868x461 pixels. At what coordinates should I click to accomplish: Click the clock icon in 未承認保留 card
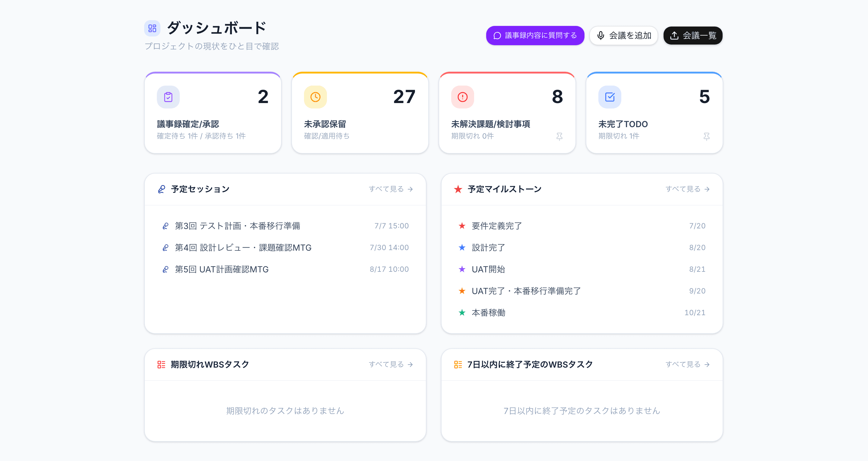(x=315, y=97)
